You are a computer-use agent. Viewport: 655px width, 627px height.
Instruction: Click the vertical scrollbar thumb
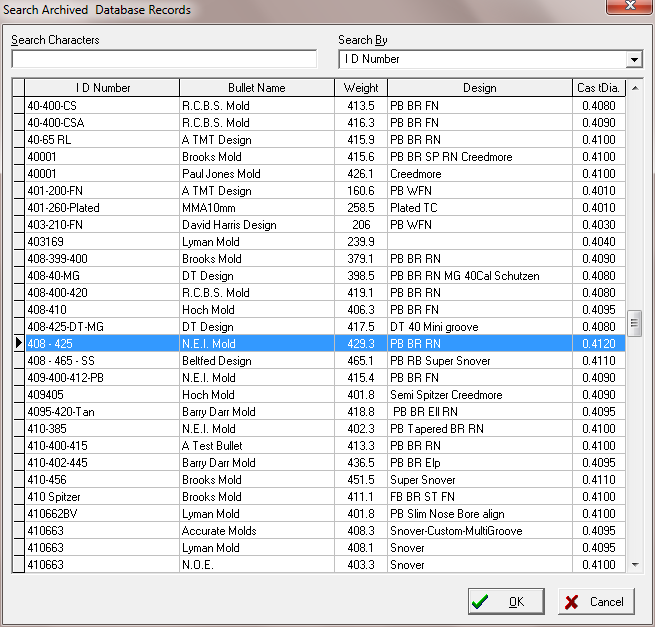click(635, 323)
